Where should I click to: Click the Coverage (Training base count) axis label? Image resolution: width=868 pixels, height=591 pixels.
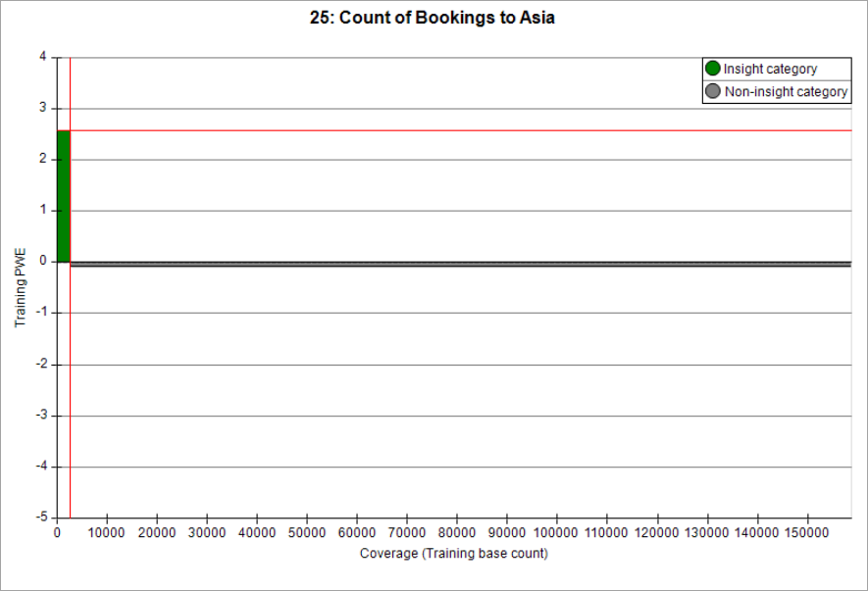(x=454, y=553)
